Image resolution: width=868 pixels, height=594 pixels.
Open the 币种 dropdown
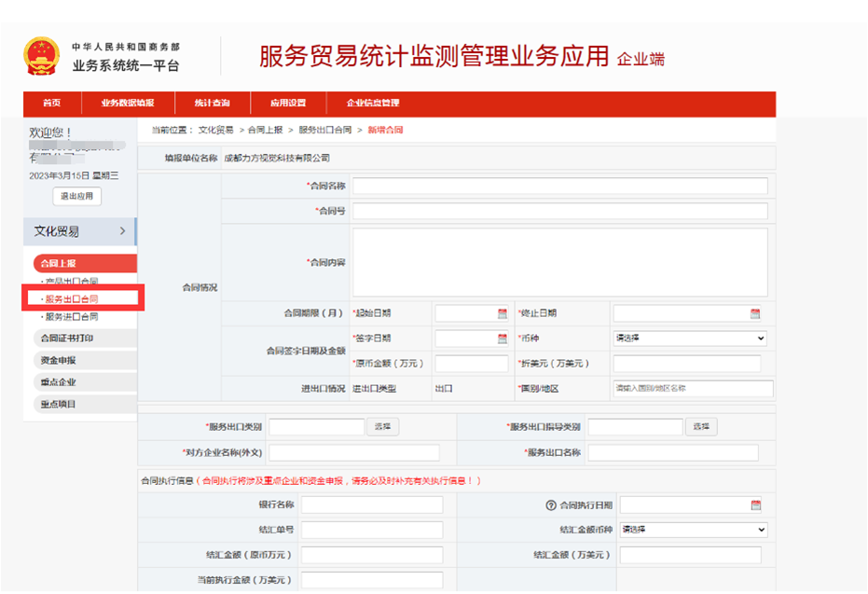689,338
